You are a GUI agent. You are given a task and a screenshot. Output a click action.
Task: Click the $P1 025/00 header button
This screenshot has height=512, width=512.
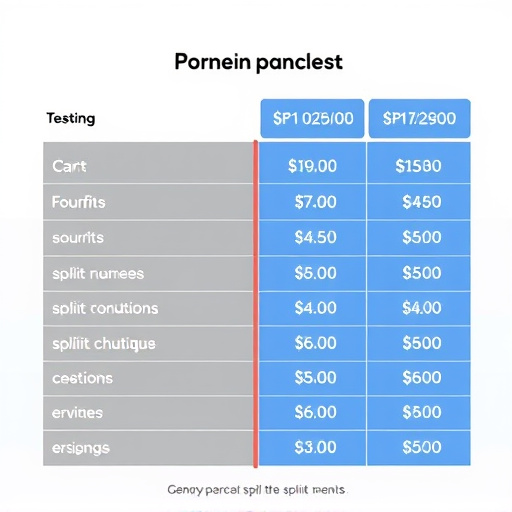point(312,118)
